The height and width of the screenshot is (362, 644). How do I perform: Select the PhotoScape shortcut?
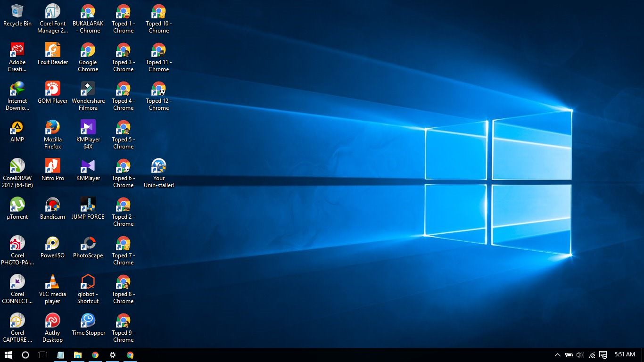(x=88, y=247)
